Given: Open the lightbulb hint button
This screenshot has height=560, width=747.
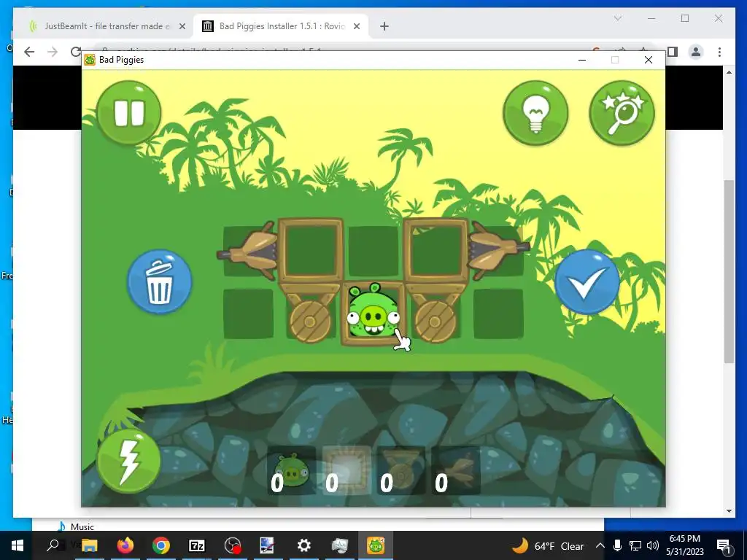Looking at the screenshot, I should point(535,113).
